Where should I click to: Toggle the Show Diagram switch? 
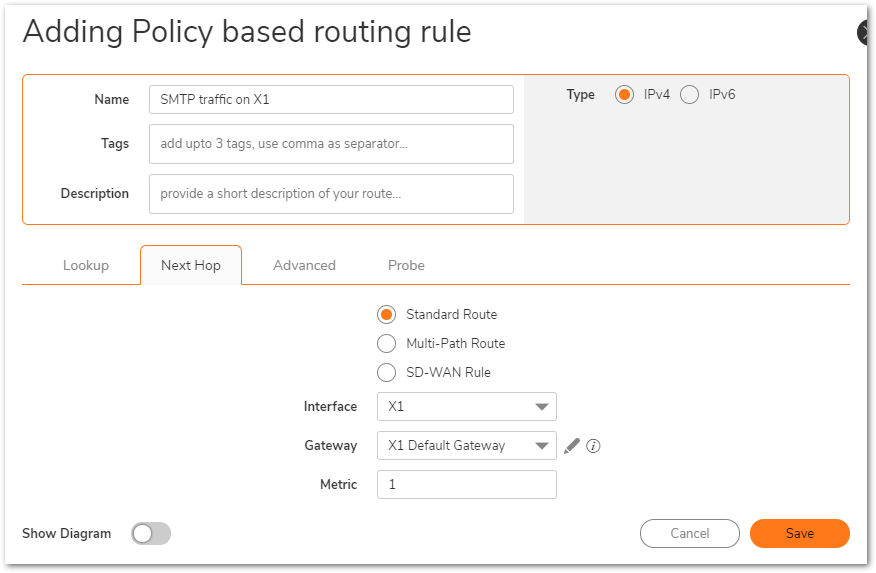(151, 533)
